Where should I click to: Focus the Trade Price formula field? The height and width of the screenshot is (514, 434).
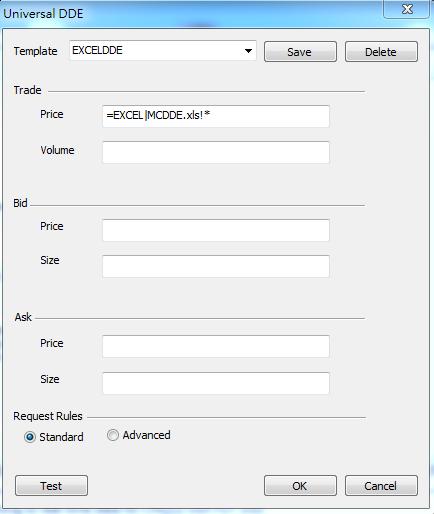pos(216,116)
